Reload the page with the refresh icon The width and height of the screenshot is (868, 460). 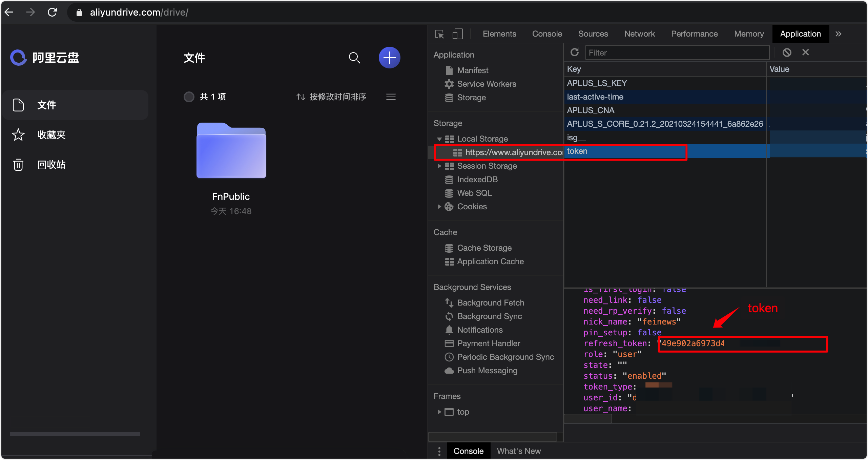point(52,12)
